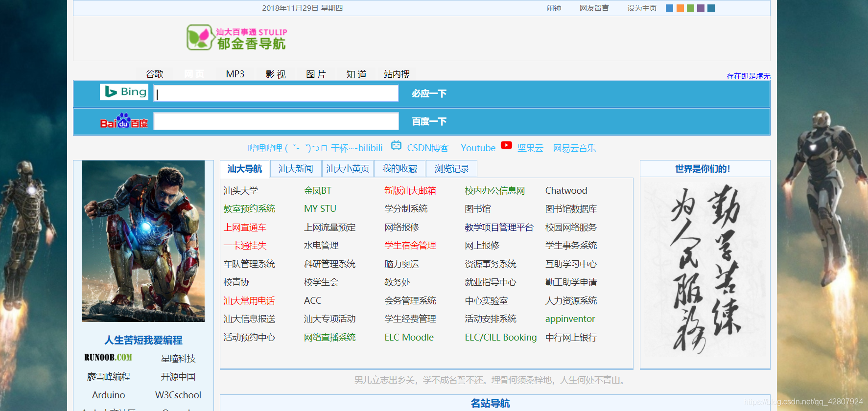Open the 坚果云 link
Viewport: 868px width, 411px height.
point(531,148)
